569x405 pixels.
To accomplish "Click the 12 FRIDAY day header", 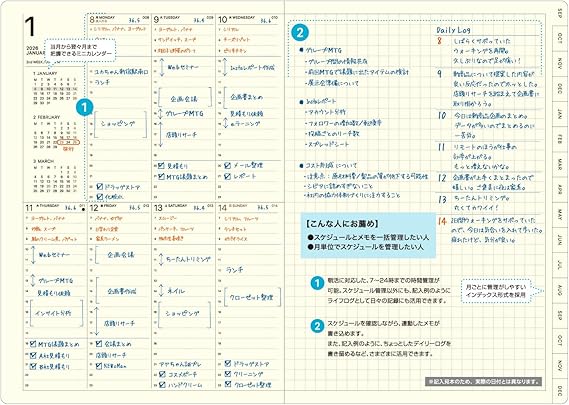I will pyautogui.click(x=119, y=208).
